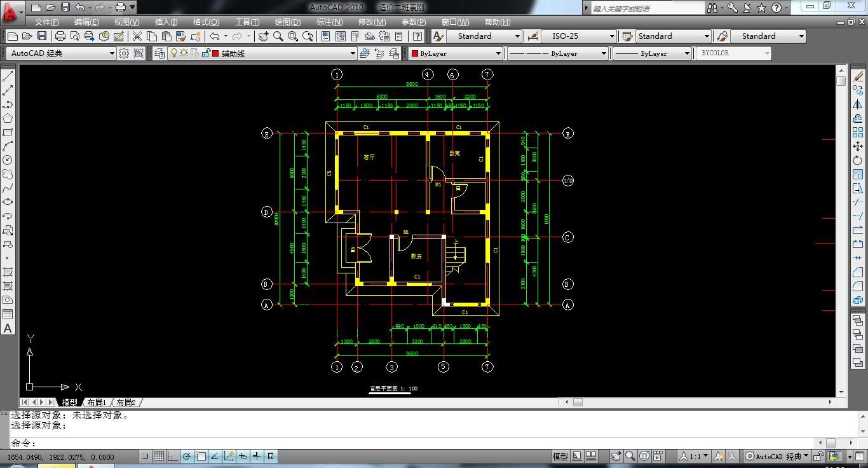Open the Layer Properties Manager icon
Viewport: 868px width, 468px height.
coord(159,53)
